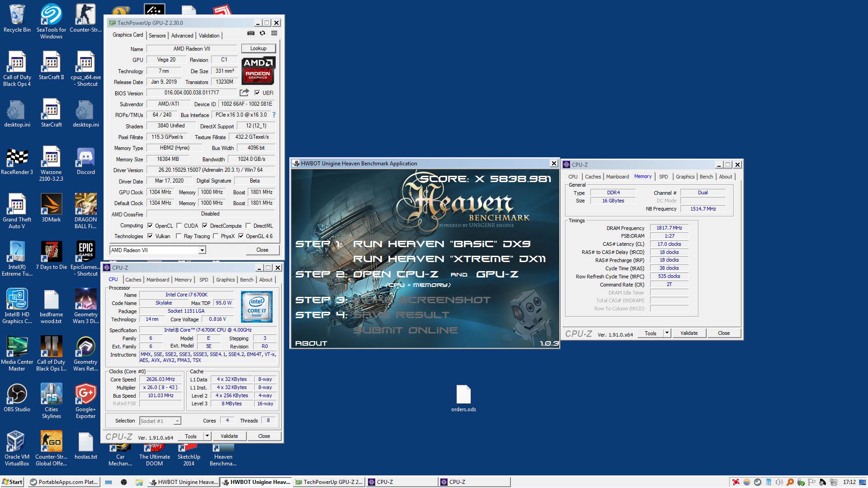The height and width of the screenshot is (488, 868).
Task: Open Mainboard tab in CPU-Z CPU window
Action: 158,280
